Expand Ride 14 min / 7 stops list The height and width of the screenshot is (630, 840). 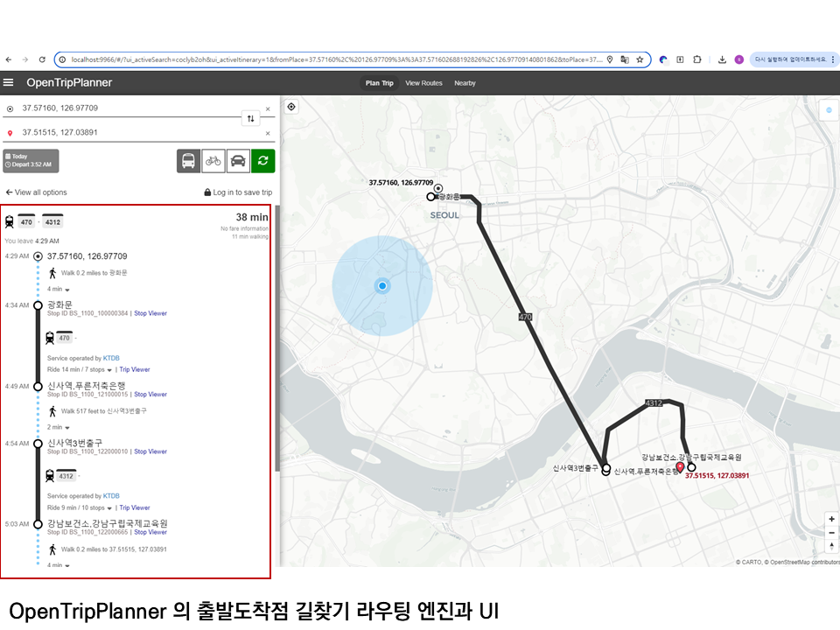(80, 369)
